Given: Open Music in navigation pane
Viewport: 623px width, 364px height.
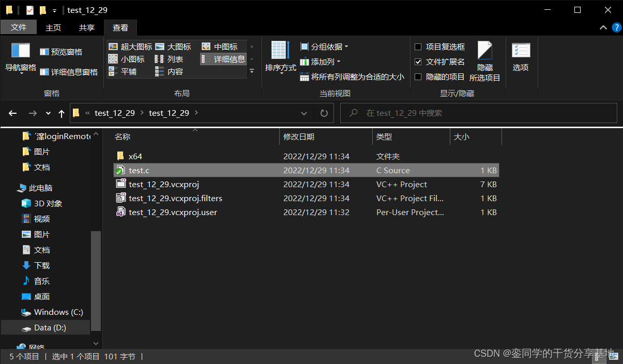Looking at the screenshot, I should point(36,281).
